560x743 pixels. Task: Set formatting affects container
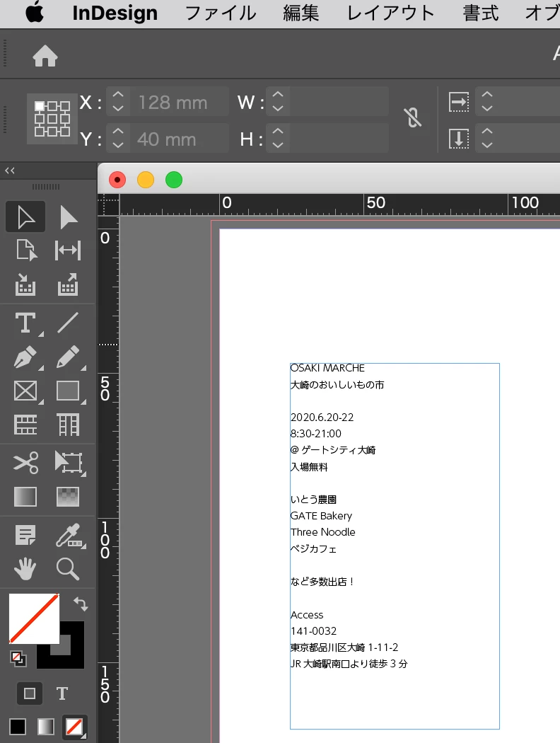[30, 693]
